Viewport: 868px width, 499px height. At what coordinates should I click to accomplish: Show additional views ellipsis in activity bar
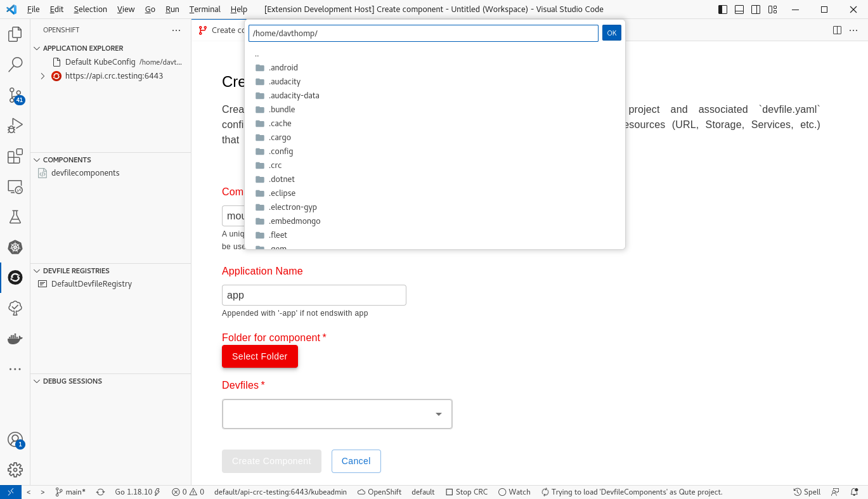coord(15,369)
